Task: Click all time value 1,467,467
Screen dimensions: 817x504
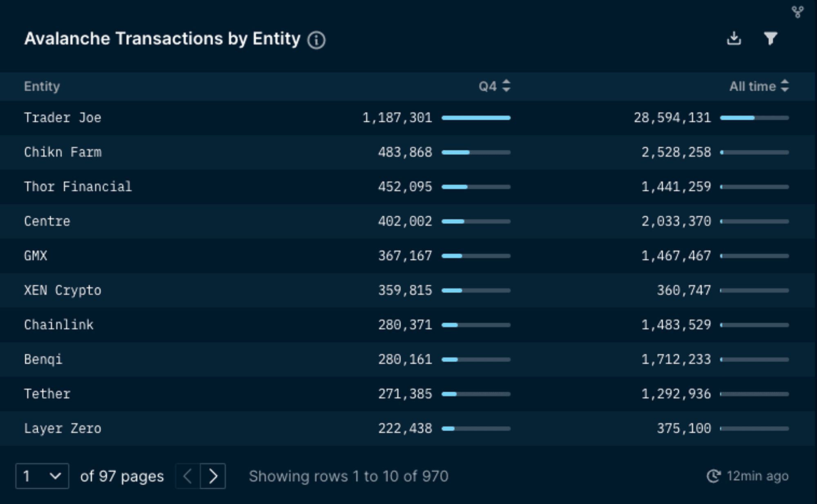Action: [x=676, y=256]
